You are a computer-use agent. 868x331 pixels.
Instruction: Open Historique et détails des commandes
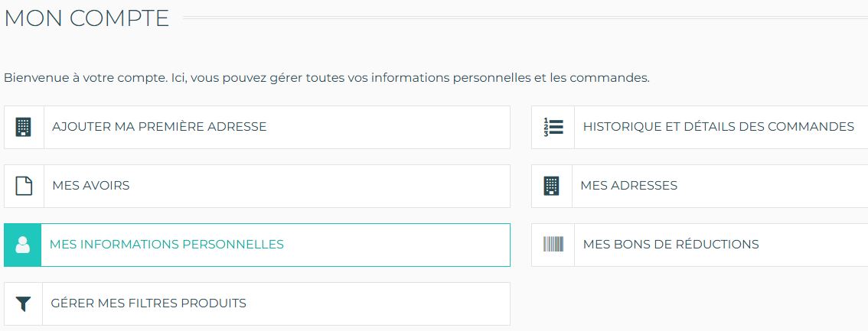click(x=718, y=127)
